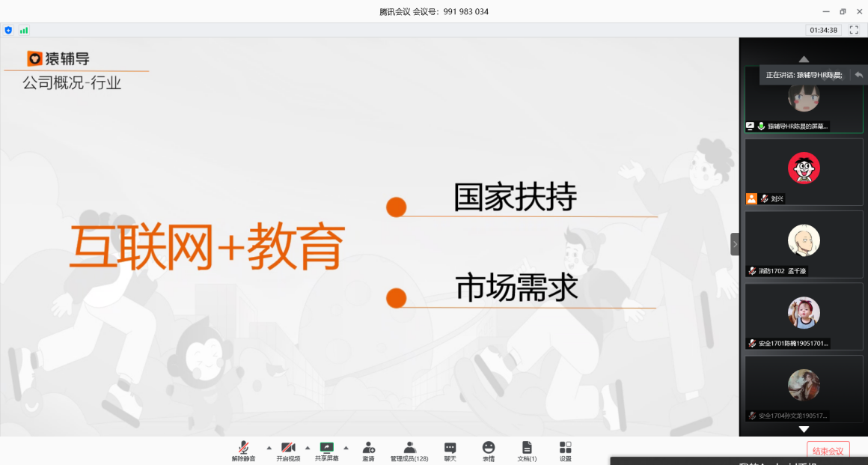868x465 pixels.
Task: Click the End Meeting (结束会议) button
Action: click(x=828, y=451)
